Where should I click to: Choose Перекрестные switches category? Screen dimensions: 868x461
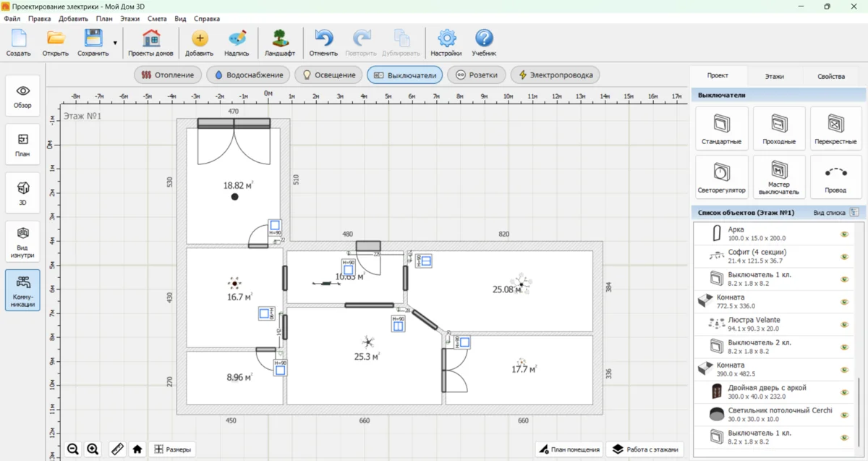click(835, 128)
